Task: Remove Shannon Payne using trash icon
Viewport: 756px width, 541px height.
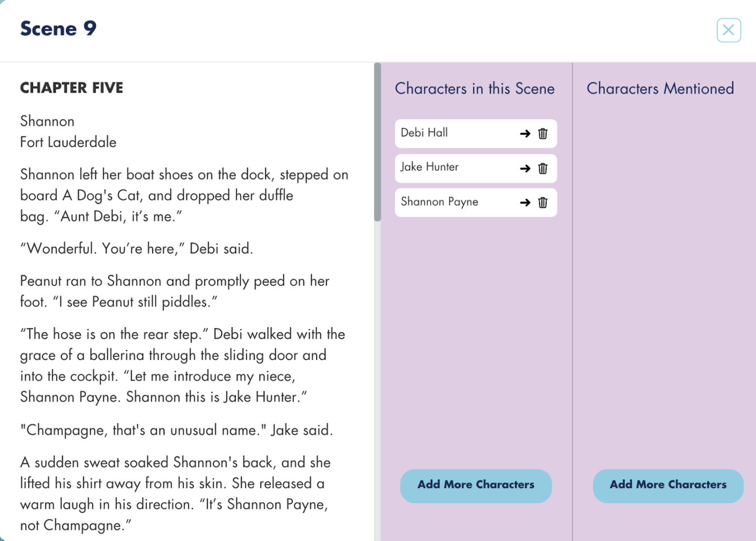Action: tap(543, 202)
